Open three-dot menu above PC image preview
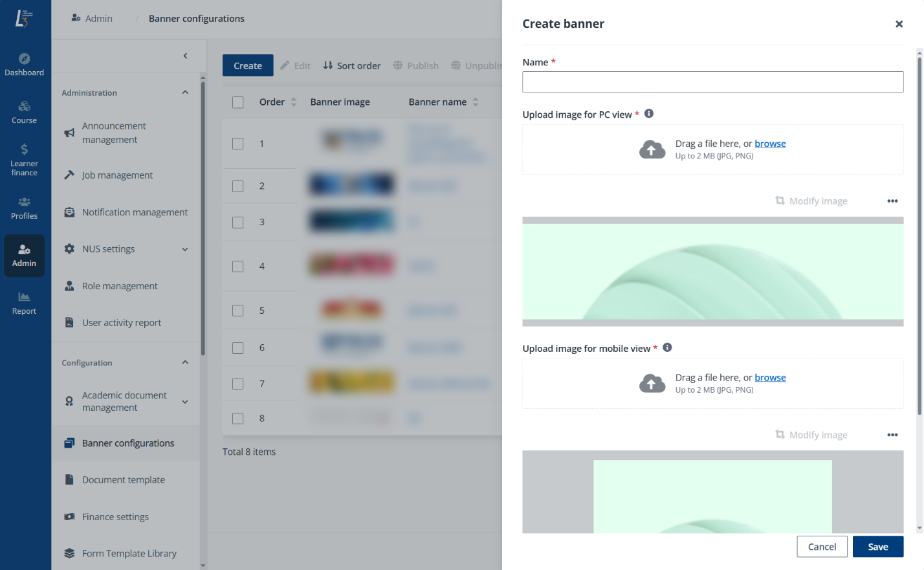The image size is (924, 570). (x=892, y=201)
